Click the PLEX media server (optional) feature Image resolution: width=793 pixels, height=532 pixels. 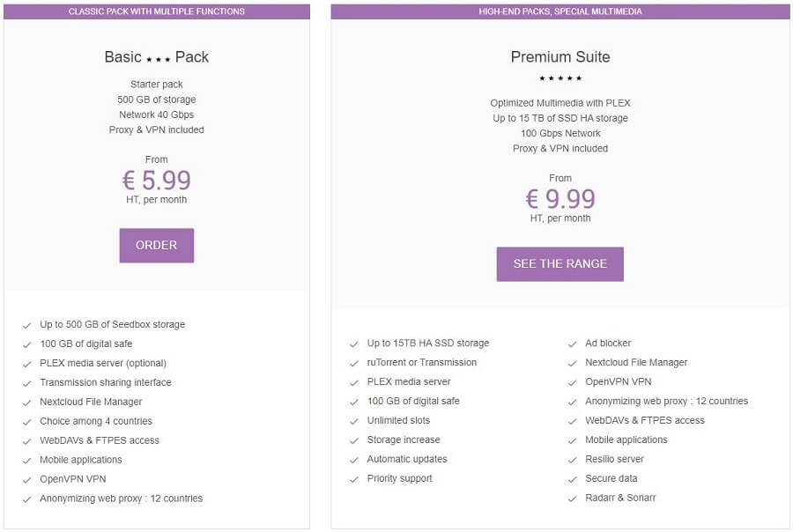[x=103, y=363]
